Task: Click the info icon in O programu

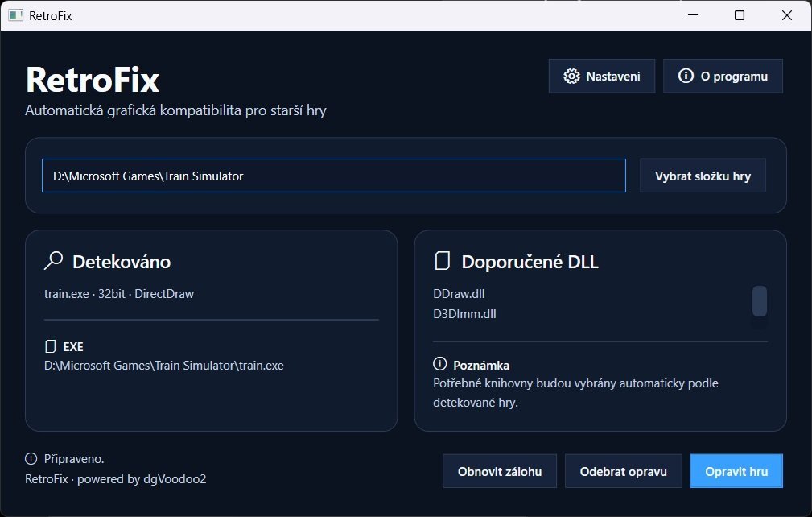Action: point(686,76)
